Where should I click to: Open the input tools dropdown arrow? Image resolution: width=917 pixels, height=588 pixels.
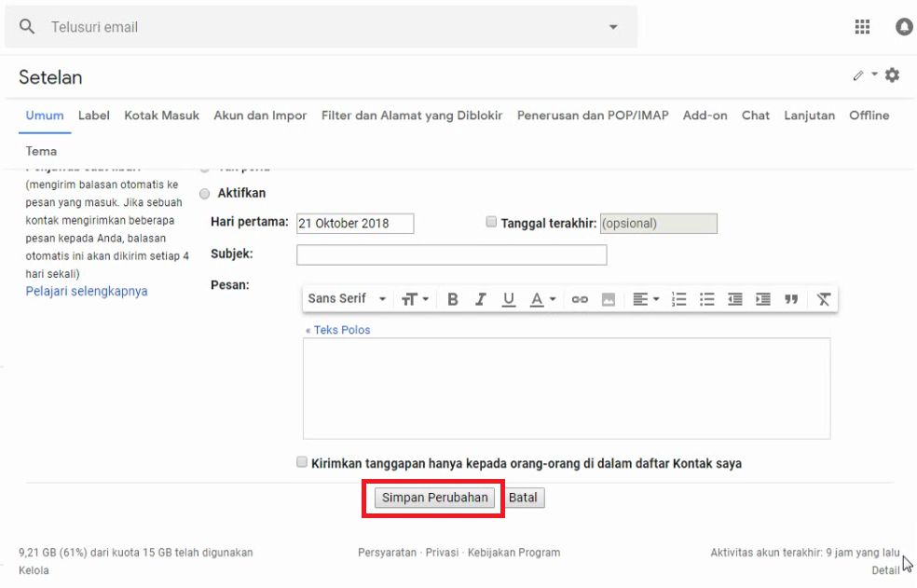point(874,75)
